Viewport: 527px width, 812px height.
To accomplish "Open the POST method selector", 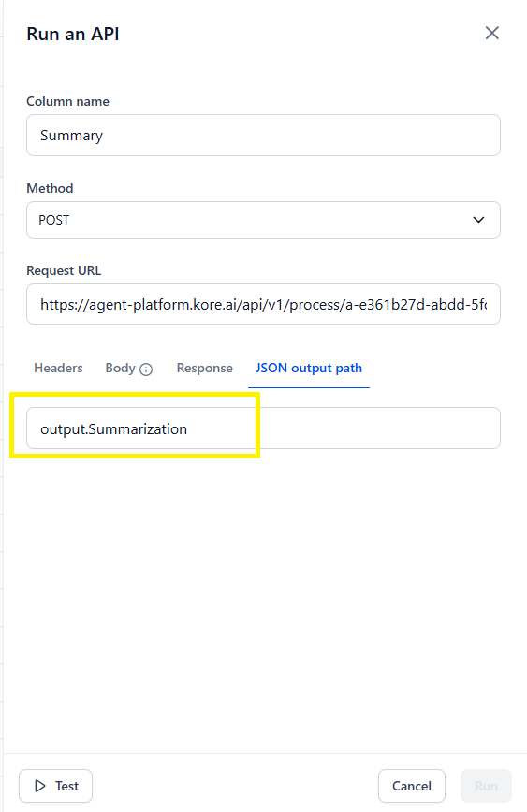I will (263, 220).
